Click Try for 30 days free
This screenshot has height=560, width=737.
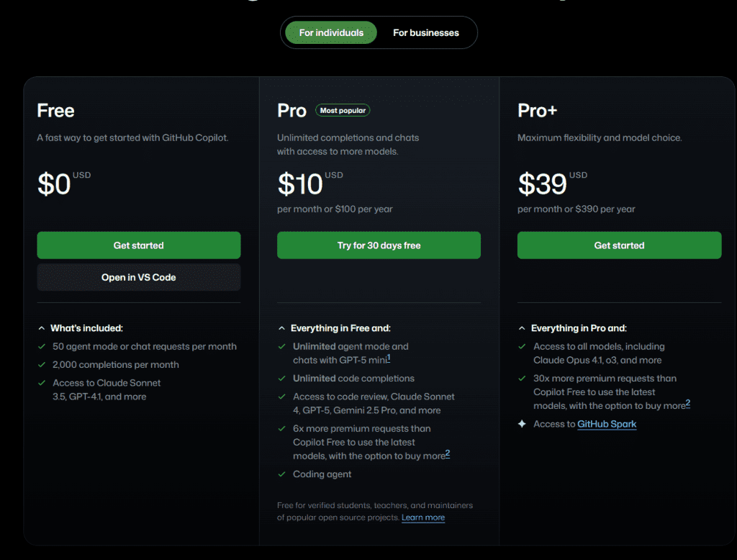coord(379,245)
